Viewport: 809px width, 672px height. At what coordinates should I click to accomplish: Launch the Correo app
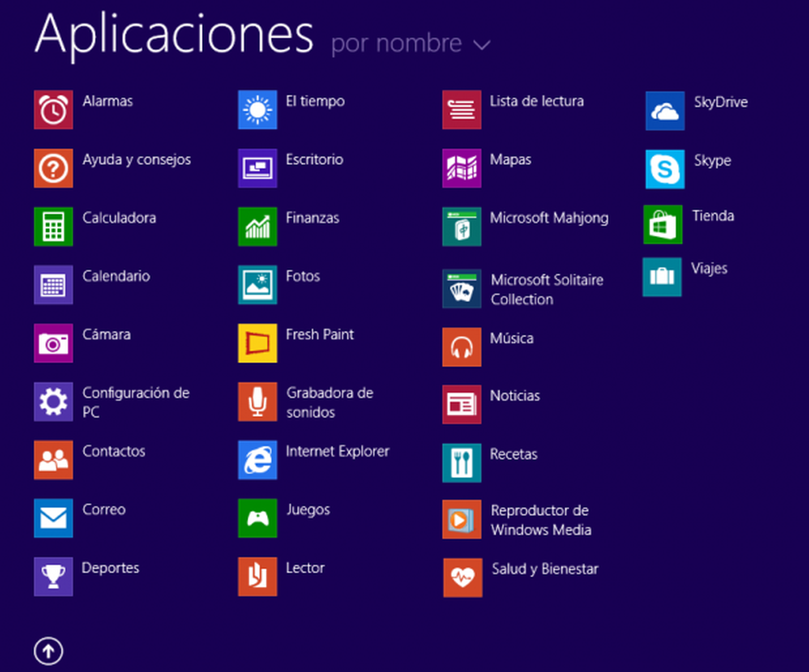53,518
